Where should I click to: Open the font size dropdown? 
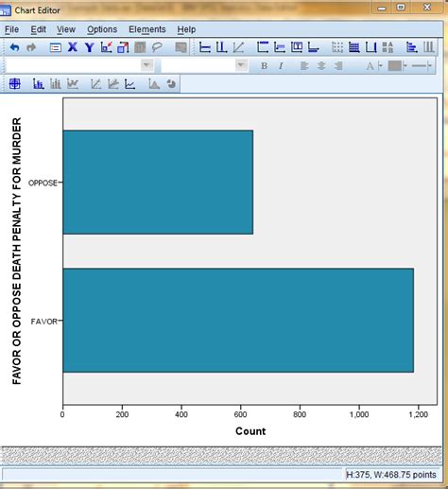[x=241, y=65]
